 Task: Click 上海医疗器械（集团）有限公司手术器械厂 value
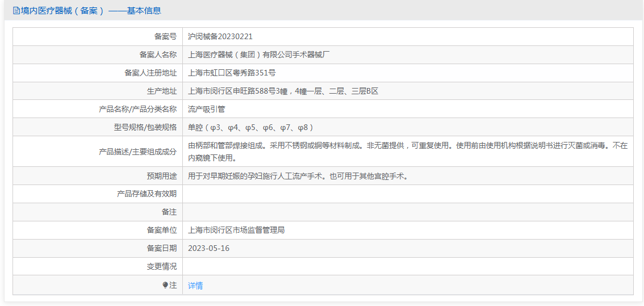tap(259, 55)
